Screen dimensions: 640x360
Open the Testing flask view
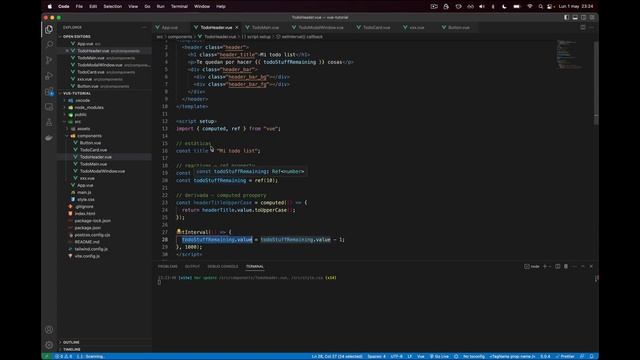(x=49, y=122)
